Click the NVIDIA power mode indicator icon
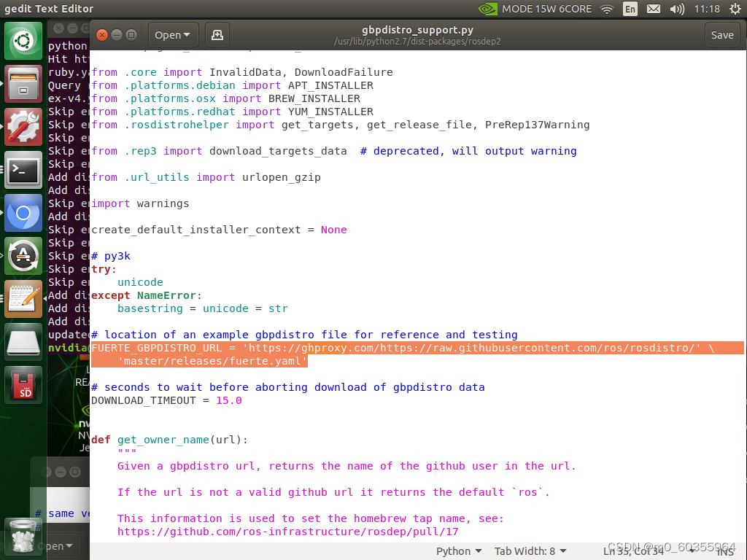The image size is (747, 560). pos(487,9)
